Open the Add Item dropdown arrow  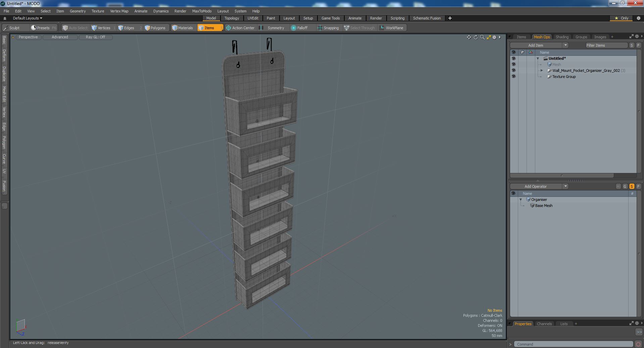pyautogui.click(x=565, y=45)
